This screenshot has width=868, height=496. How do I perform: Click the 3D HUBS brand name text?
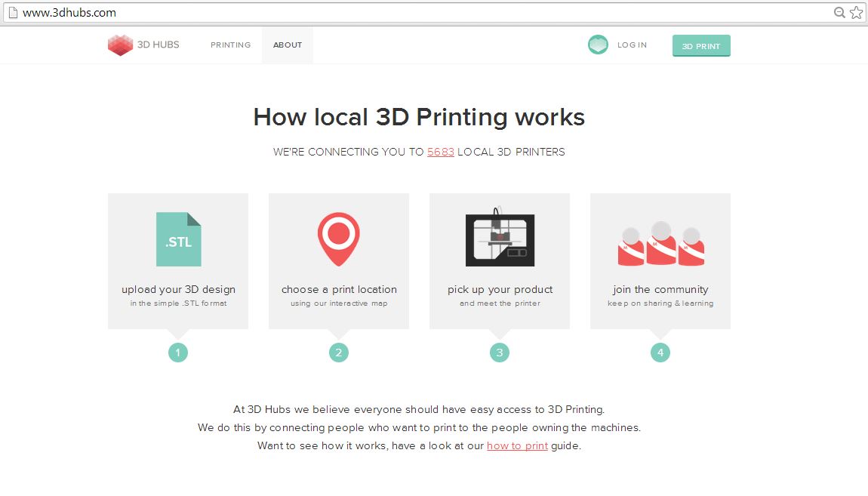[x=159, y=45]
